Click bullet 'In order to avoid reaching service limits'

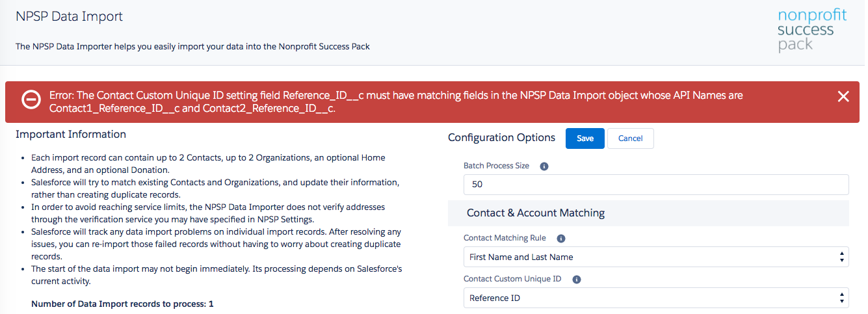208,213
